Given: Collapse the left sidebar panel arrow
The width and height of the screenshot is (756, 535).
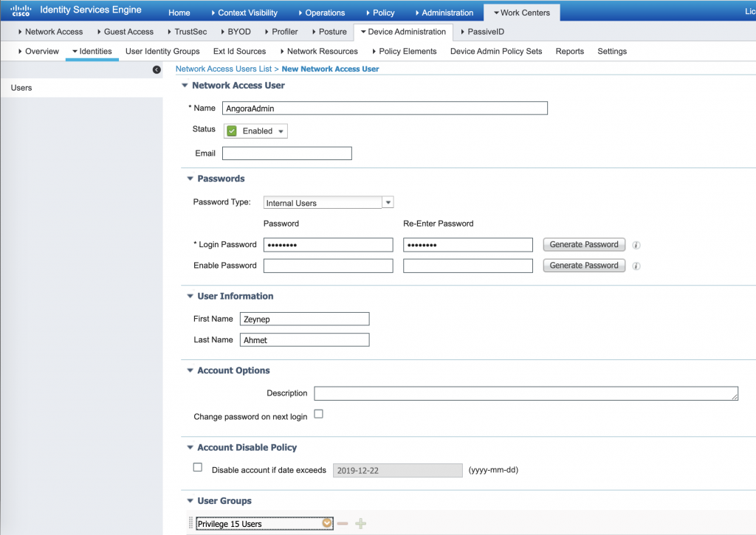Looking at the screenshot, I should pos(157,70).
